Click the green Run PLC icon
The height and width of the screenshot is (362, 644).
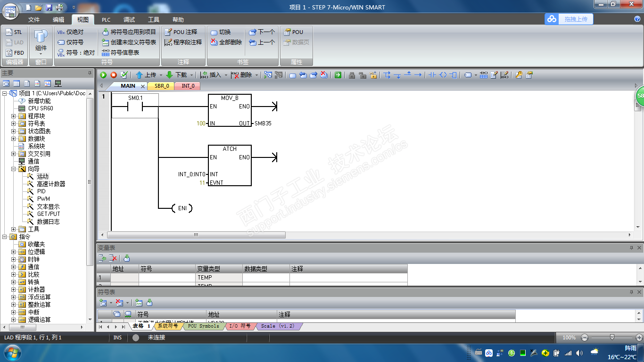103,75
